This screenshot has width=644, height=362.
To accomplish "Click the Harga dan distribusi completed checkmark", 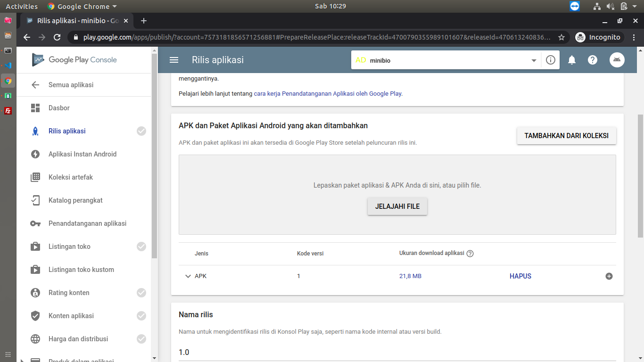I will pyautogui.click(x=141, y=339).
